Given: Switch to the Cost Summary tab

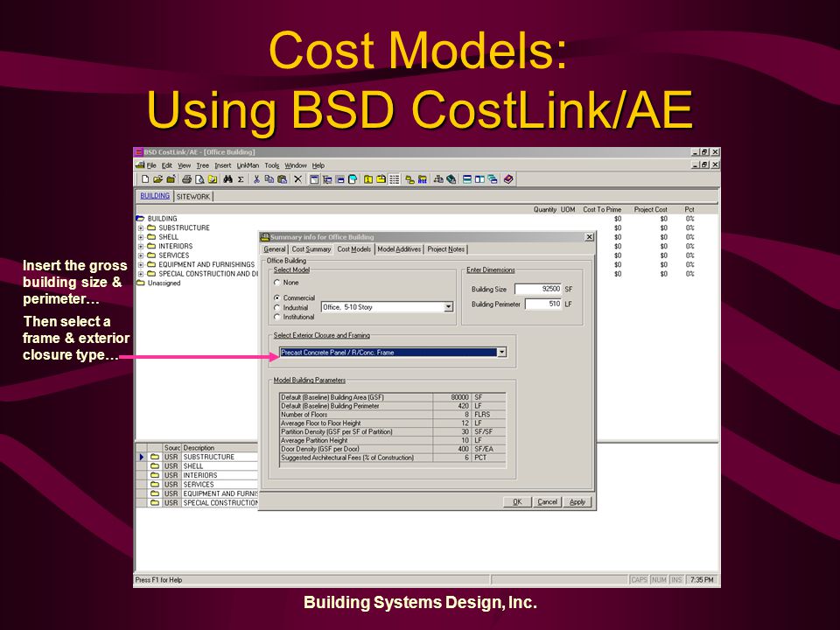Looking at the screenshot, I should point(311,249).
